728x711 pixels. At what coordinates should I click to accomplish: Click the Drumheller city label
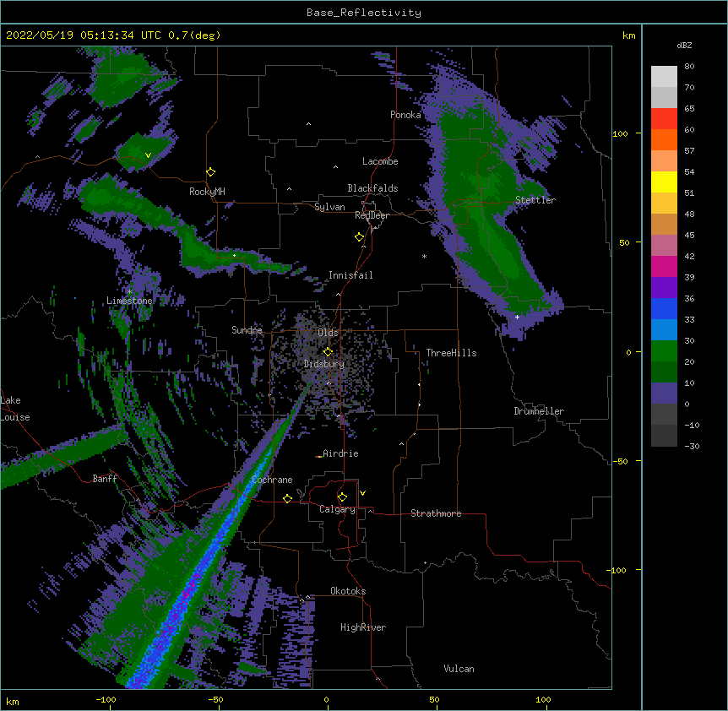click(539, 411)
